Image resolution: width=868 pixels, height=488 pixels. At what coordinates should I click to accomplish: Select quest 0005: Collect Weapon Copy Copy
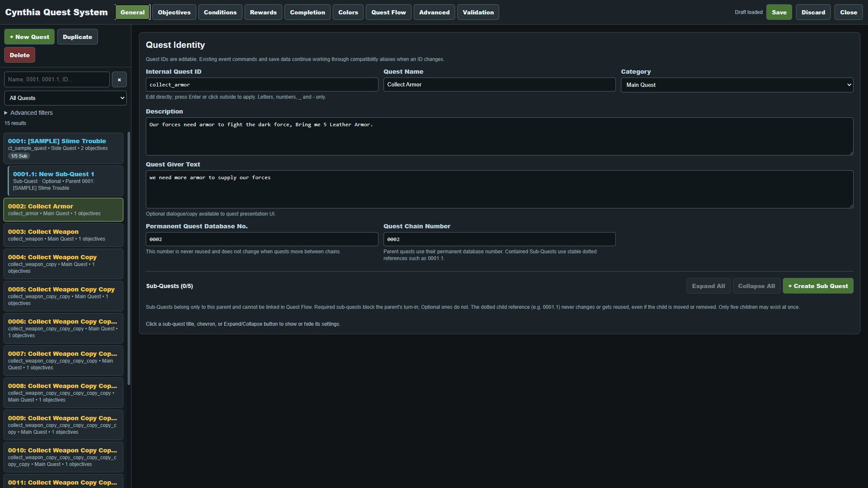(x=63, y=296)
